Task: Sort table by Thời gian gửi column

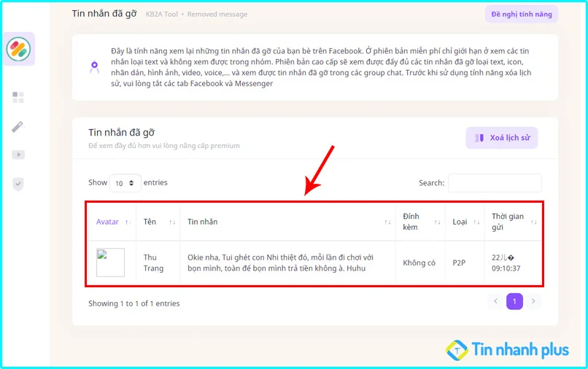Action: [x=513, y=222]
